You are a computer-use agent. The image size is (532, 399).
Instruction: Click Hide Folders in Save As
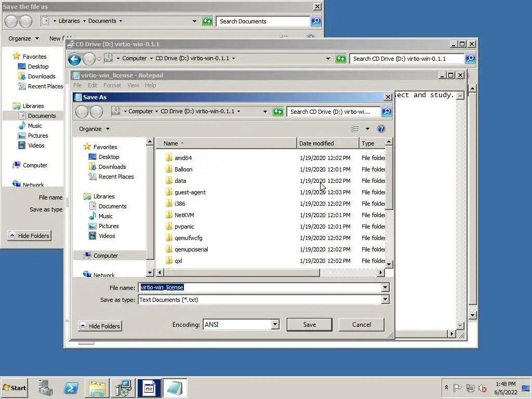(100, 326)
